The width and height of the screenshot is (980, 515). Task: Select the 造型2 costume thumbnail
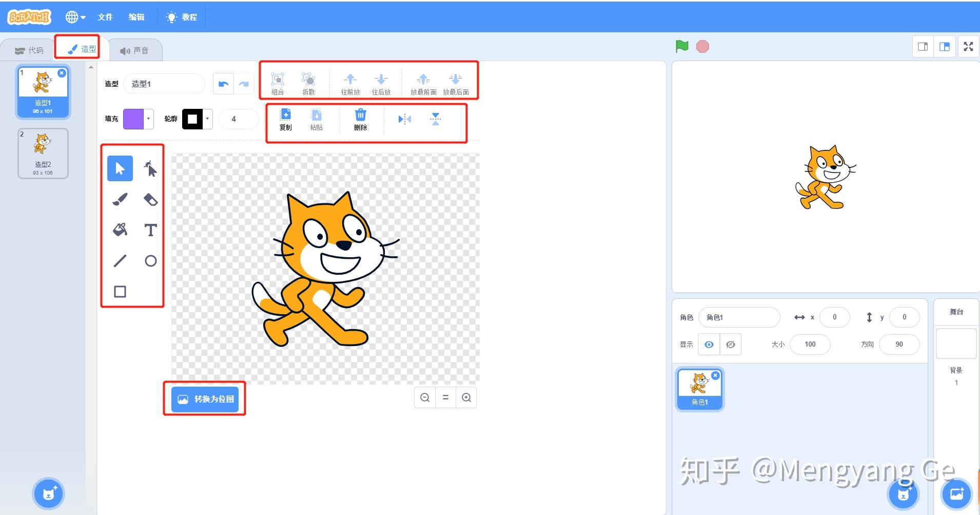[43, 154]
